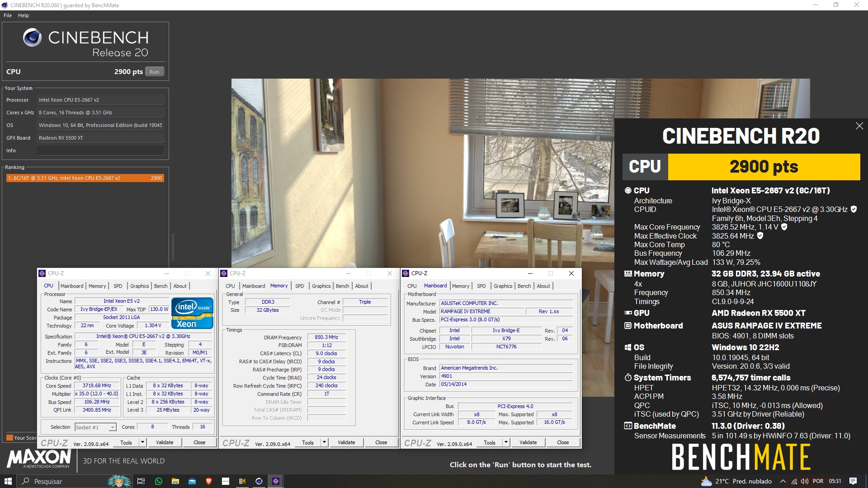Screen dimensions: 868x488
Task: Open the weather widget in taskbar
Action: point(737,481)
